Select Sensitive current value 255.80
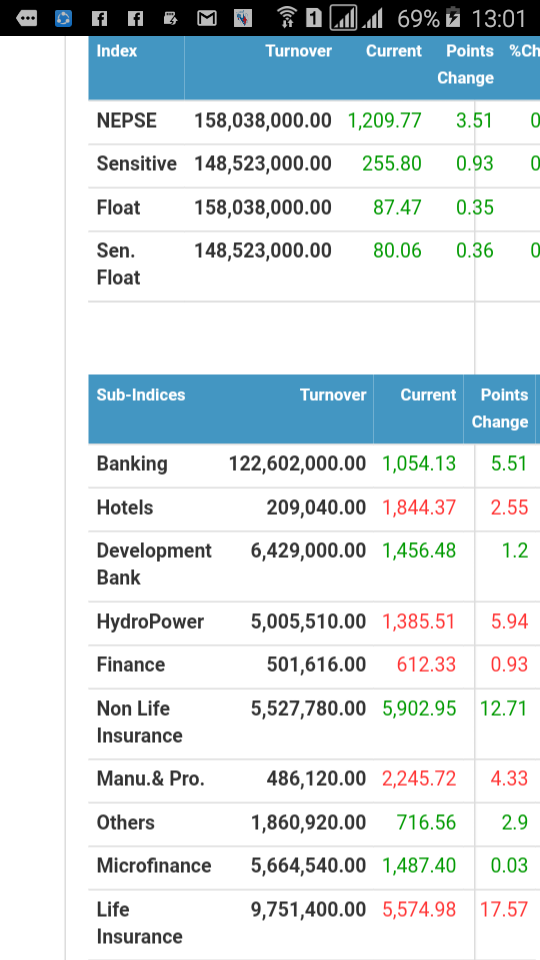540x960 pixels. (392, 163)
